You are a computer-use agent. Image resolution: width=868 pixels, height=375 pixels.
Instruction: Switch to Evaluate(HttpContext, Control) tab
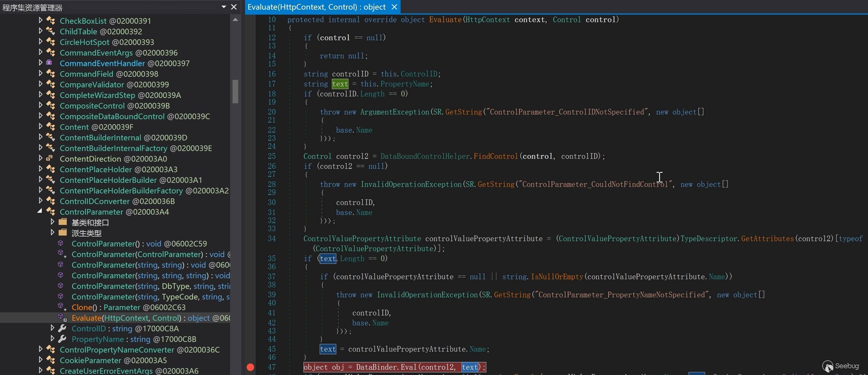click(316, 7)
